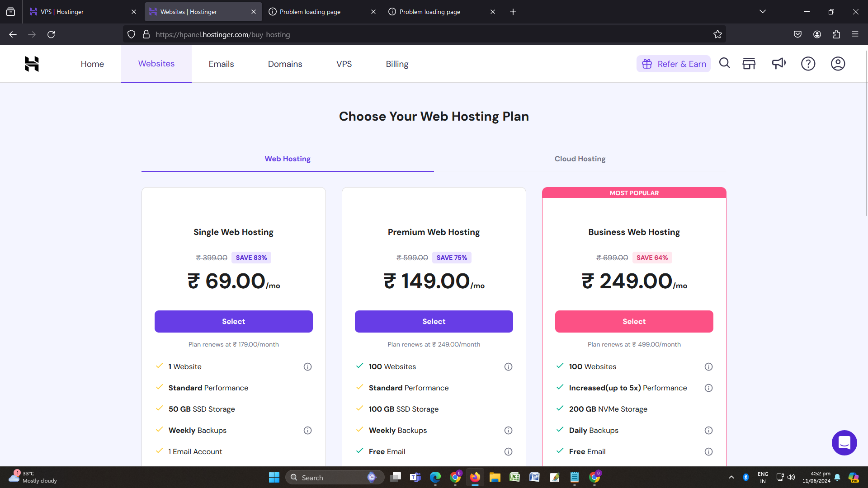The width and height of the screenshot is (868, 488).
Task: Click the Refer & Earn button
Action: click(673, 64)
